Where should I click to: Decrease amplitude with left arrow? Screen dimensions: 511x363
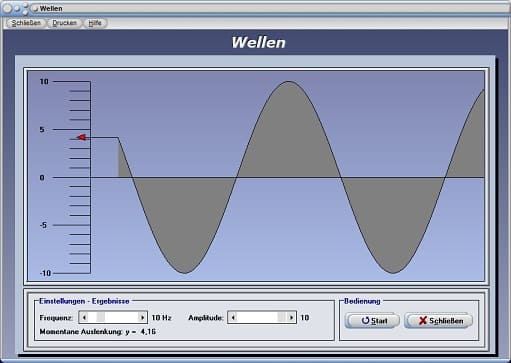click(233, 318)
